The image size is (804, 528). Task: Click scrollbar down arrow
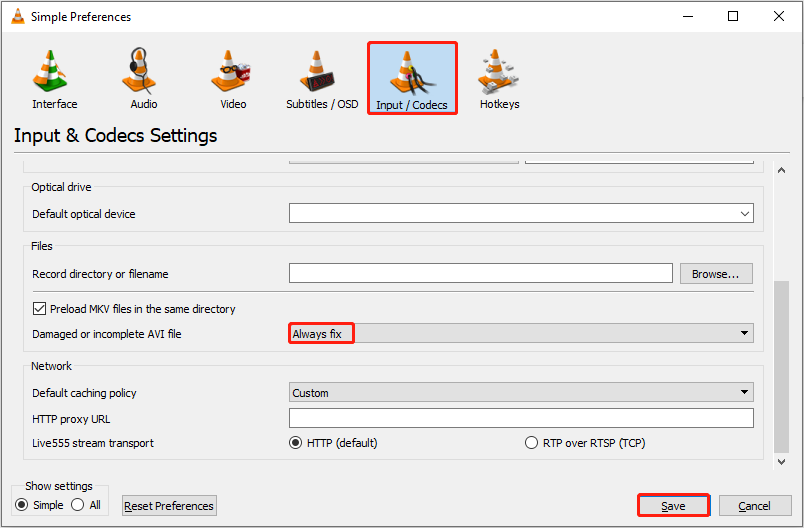coord(781,462)
